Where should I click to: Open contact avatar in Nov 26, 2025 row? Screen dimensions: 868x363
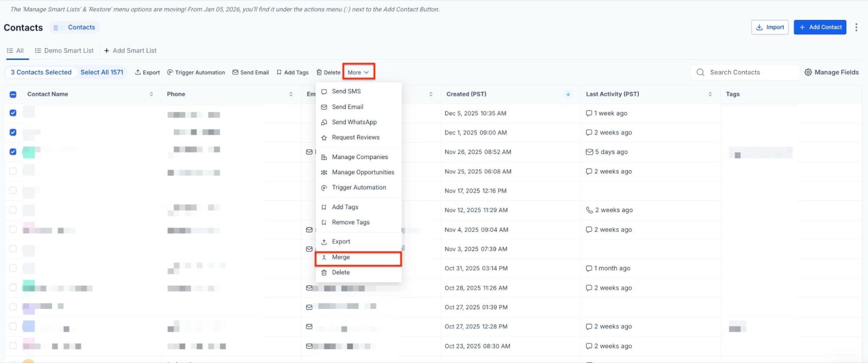pyautogui.click(x=29, y=152)
